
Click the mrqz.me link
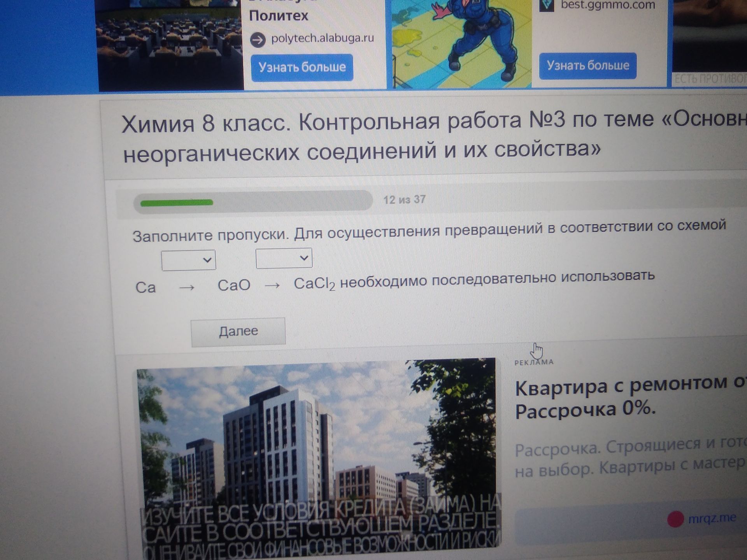coord(712,518)
